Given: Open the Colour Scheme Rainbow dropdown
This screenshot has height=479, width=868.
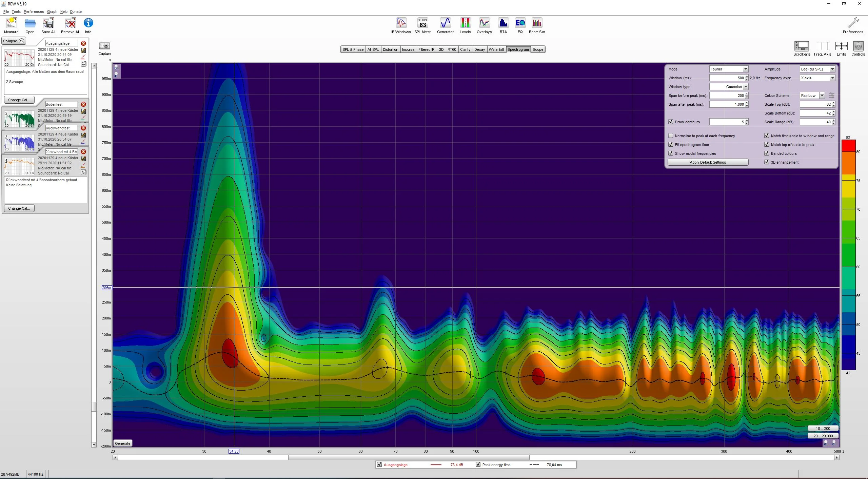Looking at the screenshot, I should 812,96.
